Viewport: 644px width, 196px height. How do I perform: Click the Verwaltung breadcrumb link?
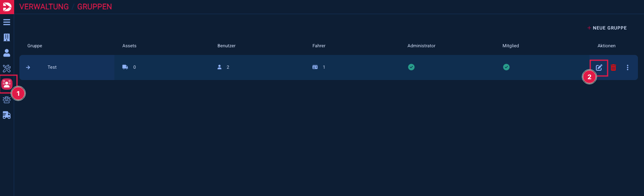click(44, 7)
